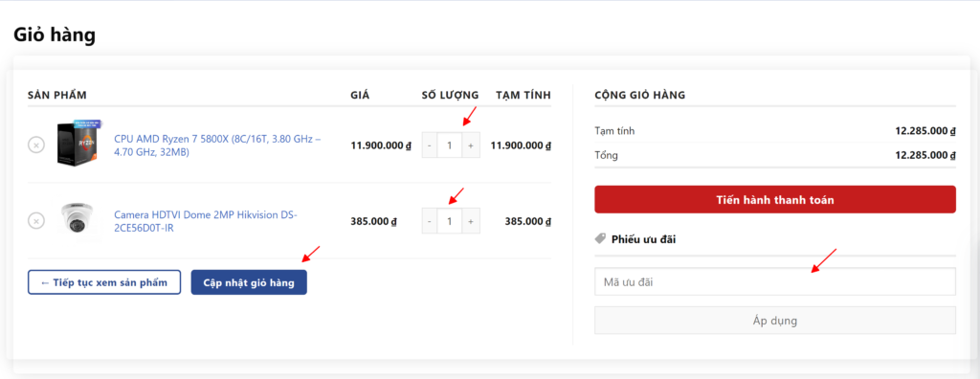Open Camera HDTVI Dome 2MP Hikvision link
The width and height of the screenshot is (980, 379).
[206, 221]
